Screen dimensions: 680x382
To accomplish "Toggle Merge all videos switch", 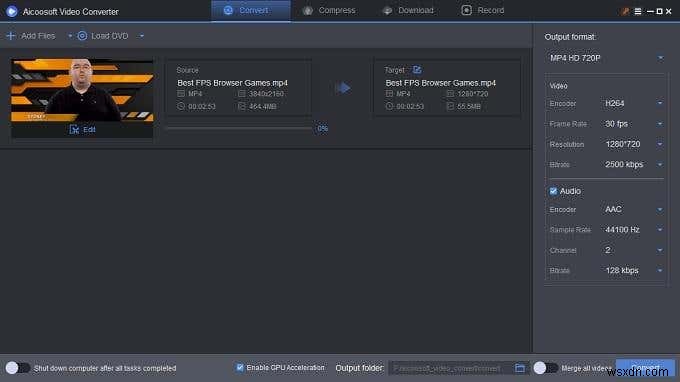I will [546, 368].
